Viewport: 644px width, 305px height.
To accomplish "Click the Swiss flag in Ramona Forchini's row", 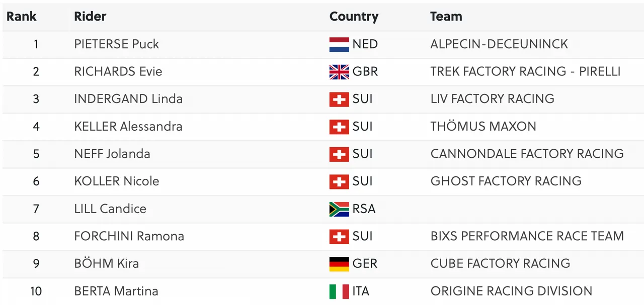I will click(x=339, y=236).
